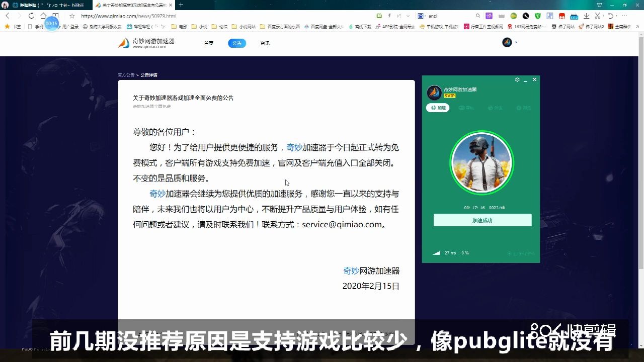Click the 奇妙网游加速器 site logo

tap(146, 43)
